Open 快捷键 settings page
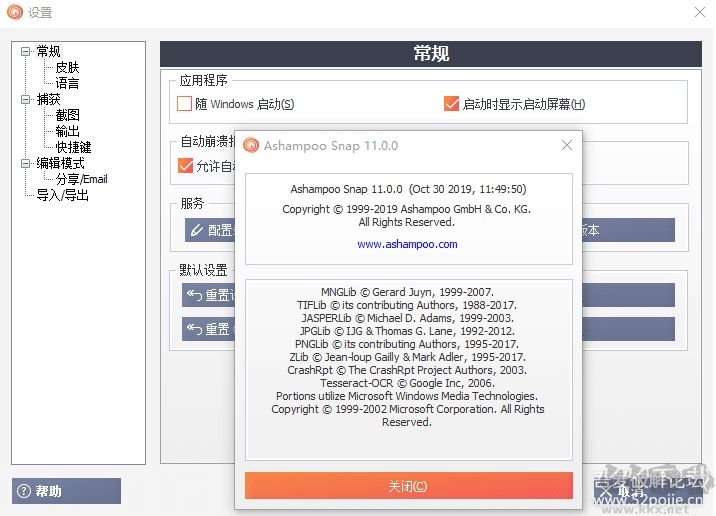 [x=73, y=147]
